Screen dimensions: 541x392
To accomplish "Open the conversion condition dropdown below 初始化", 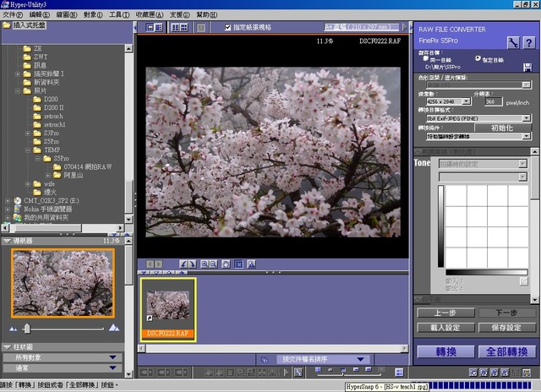I will click(478, 137).
